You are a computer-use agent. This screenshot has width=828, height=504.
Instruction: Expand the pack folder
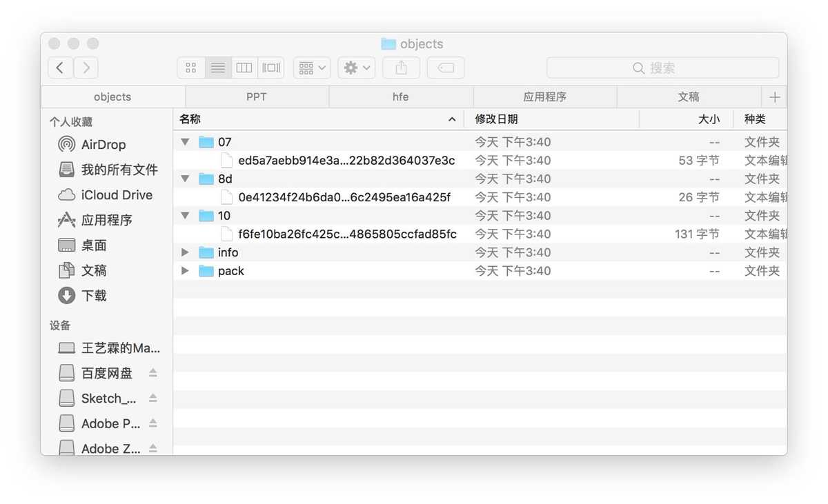(x=185, y=271)
